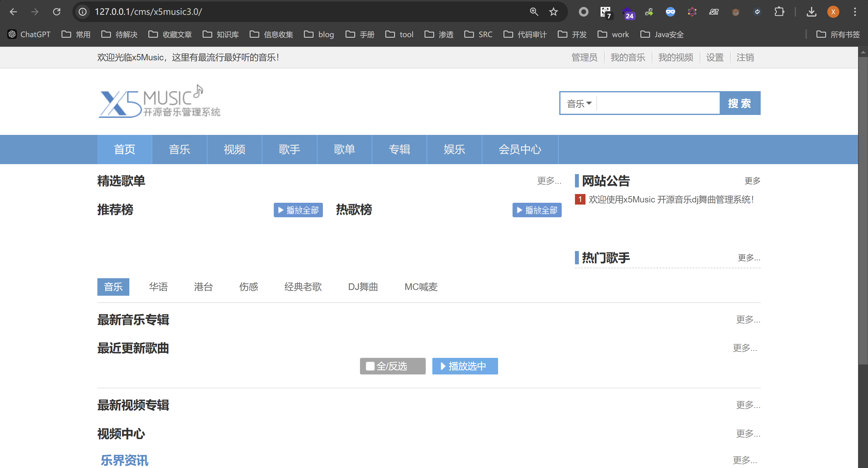Click the pink polygon GraphQL extension icon
The height and width of the screenshot is (468, 868).
pyautogui.click(x=692, y=12)
